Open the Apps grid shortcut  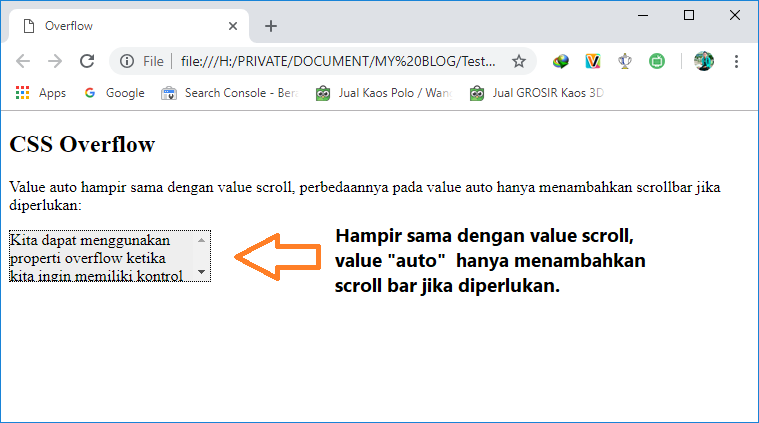coord(41,93)
